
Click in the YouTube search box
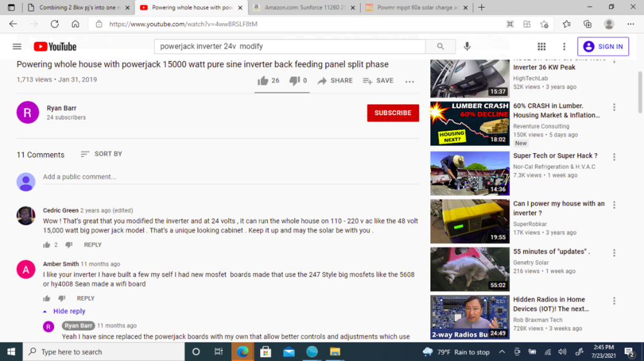tap(290, 46)
